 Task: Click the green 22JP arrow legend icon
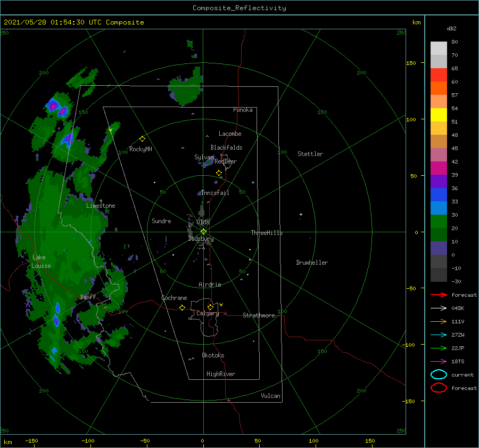(439, 348)
